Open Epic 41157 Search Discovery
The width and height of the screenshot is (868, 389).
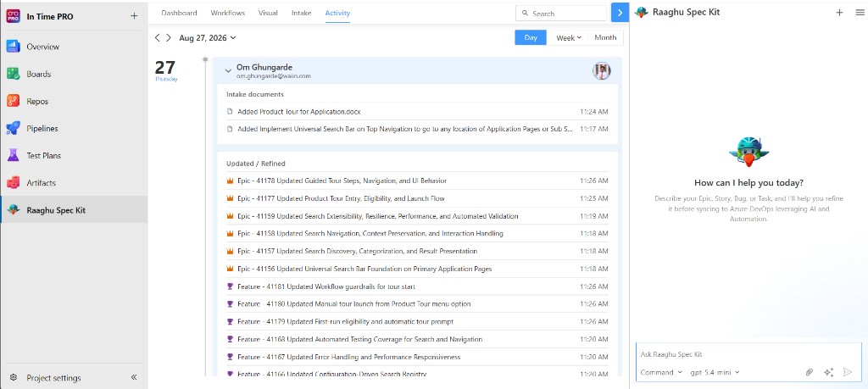pos(417,251)
